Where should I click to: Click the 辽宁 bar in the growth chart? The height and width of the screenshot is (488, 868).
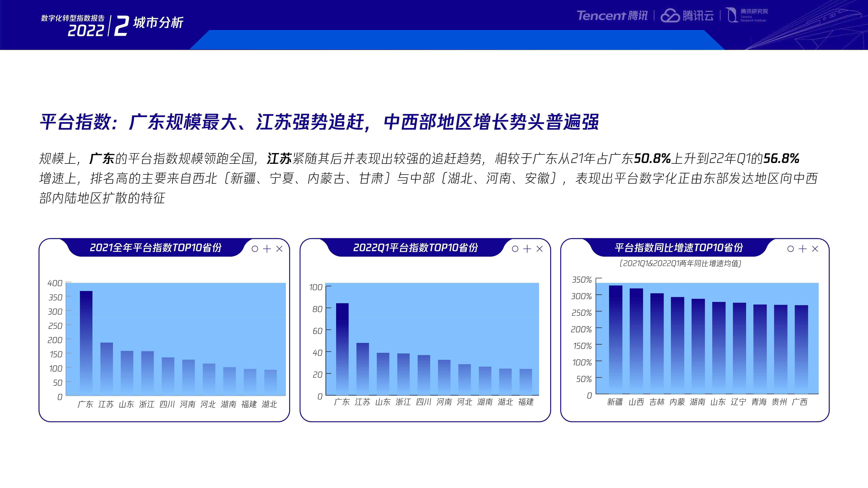pos(739,348)
